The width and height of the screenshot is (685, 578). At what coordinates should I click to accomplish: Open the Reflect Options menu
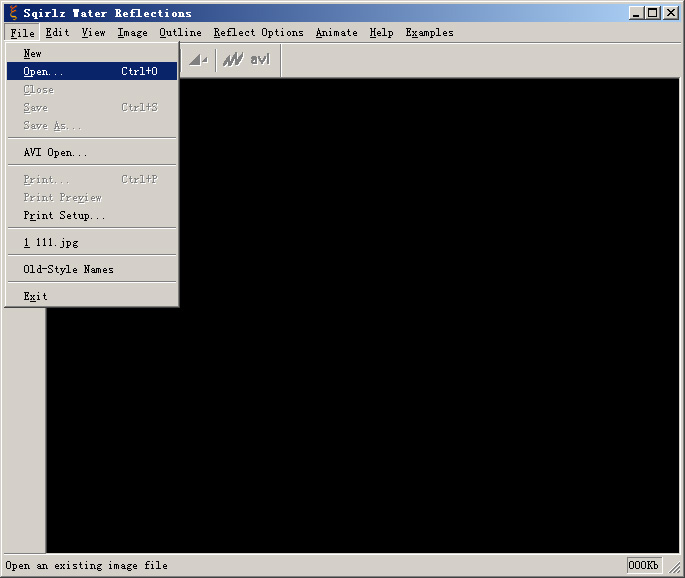258,33
